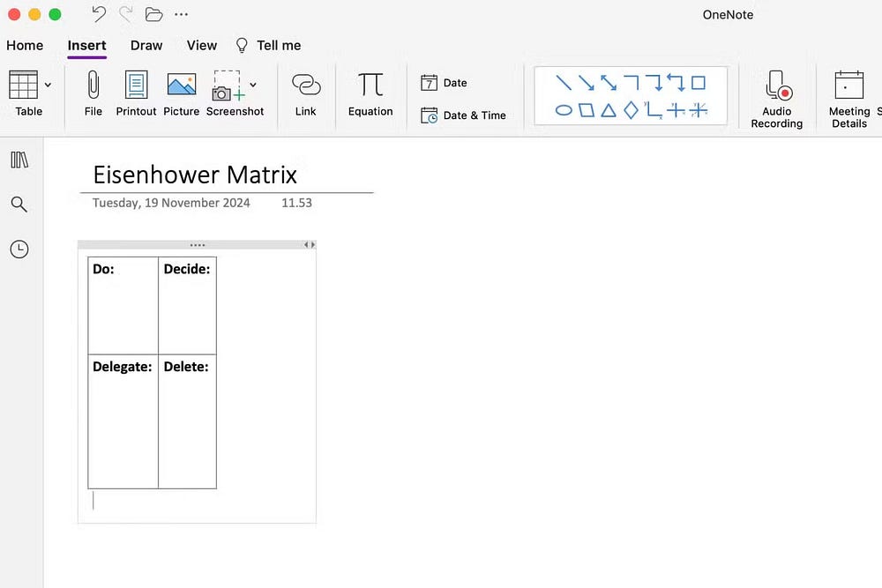Switch to the Draw tab
Image resolution: width=882 pixels, height=588 pixels.
point(146,45)
